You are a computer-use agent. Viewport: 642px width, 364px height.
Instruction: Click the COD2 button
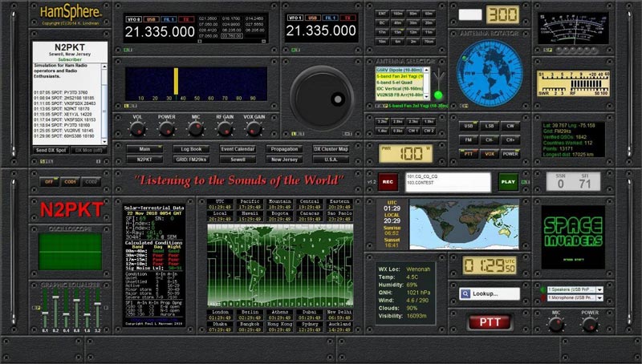click(91, 182)
